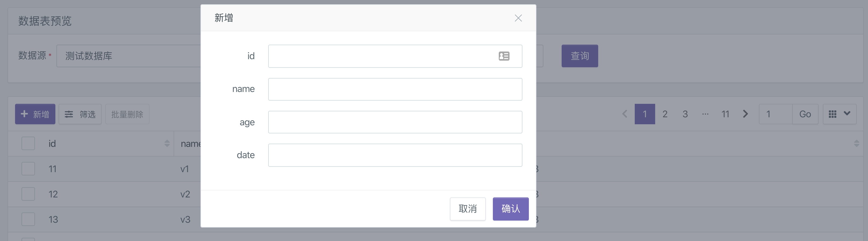The height and width of the screenshot is (241, 868).
Task: Open the 数据源 测试数据库 selector
Action: tap(128, 56)
